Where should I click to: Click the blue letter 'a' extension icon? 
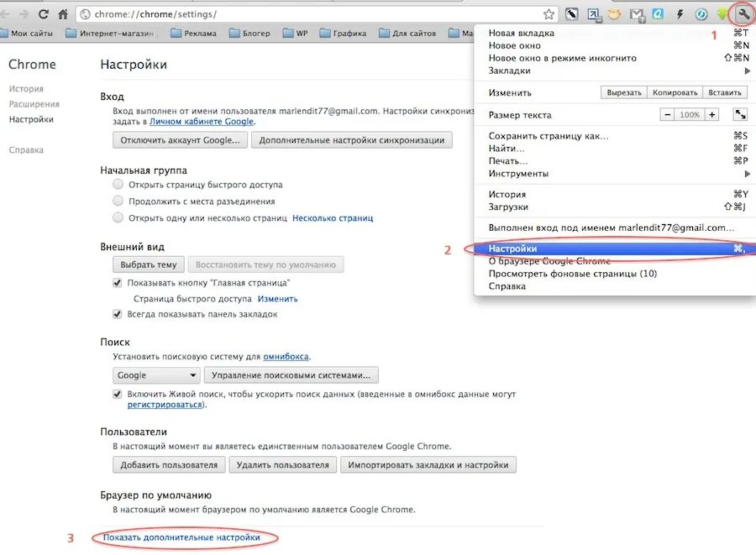coord(658,14)
